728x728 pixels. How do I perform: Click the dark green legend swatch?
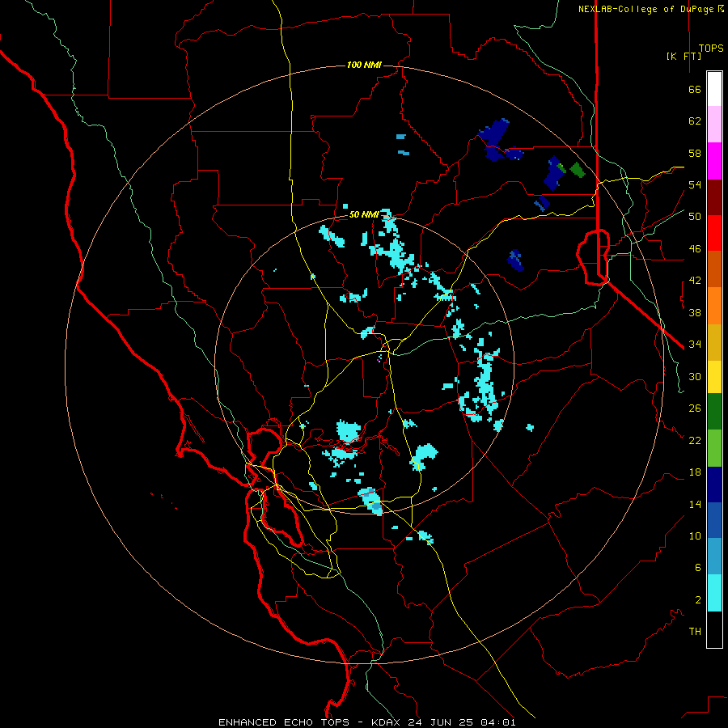(x=714, y=412)
